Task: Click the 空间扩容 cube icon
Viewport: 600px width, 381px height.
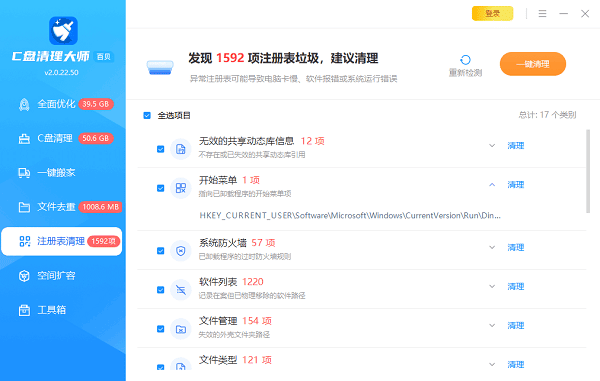Action: (x=24, y=276)
